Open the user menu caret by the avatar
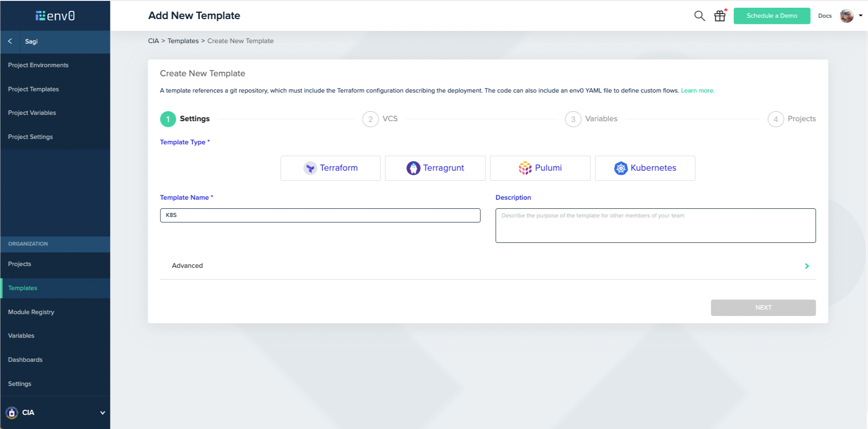Screen dimensions: 868x429 coord(861,15)
